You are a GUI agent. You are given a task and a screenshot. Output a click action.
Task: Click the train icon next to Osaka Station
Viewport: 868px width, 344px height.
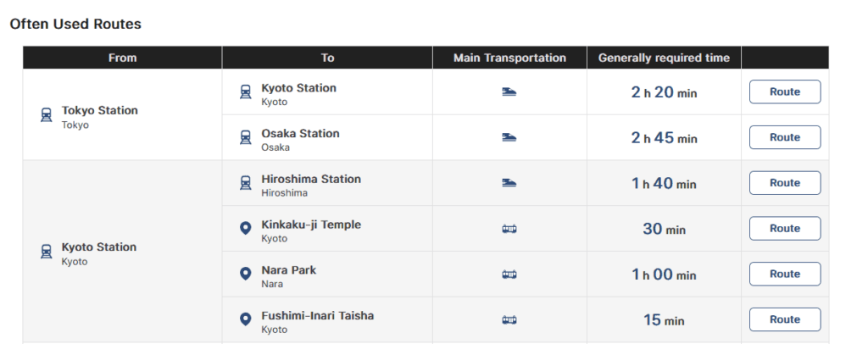pyautogui.click(x=246, y=139)
